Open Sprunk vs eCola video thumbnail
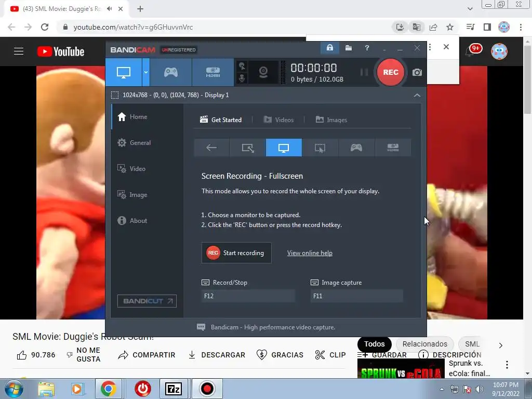 point(401,368)
